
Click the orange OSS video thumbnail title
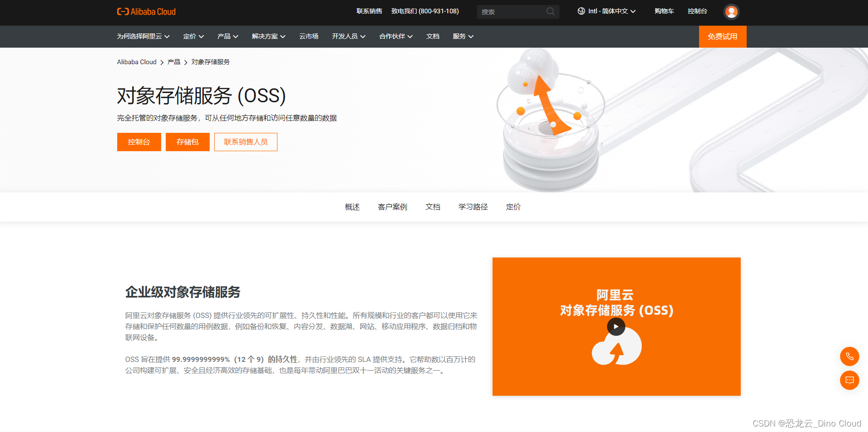pyautogui.click(x=616, y=303)
